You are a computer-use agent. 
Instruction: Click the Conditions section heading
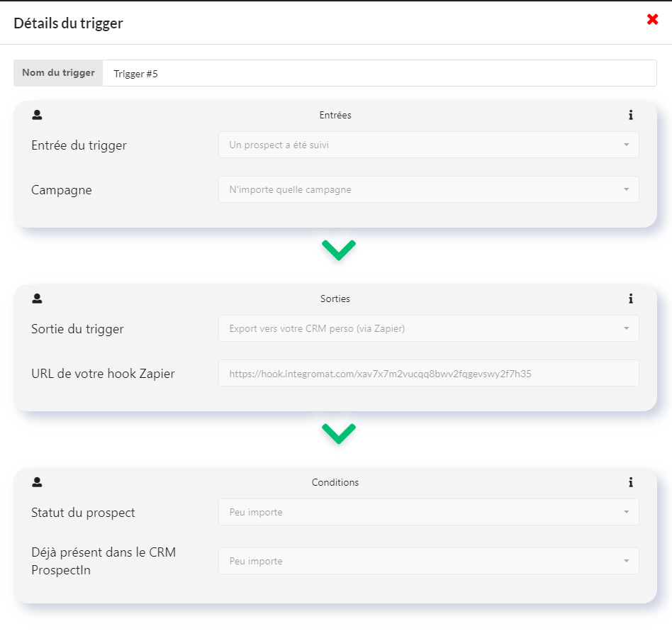335,482
